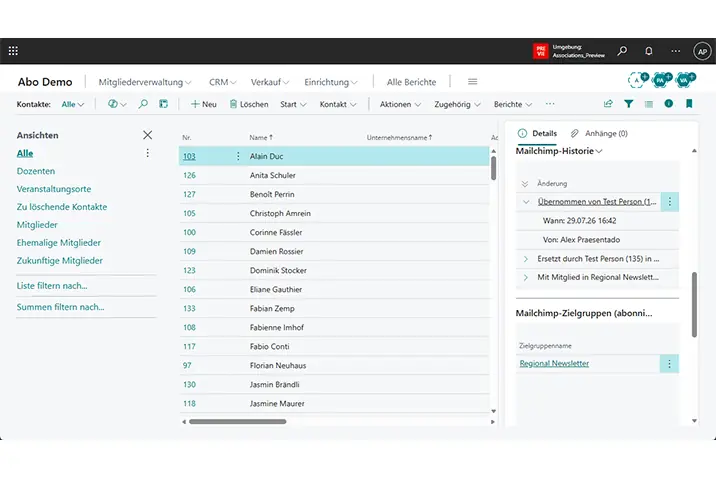Expand the Start action menu
716x478 pixels.
293,104
